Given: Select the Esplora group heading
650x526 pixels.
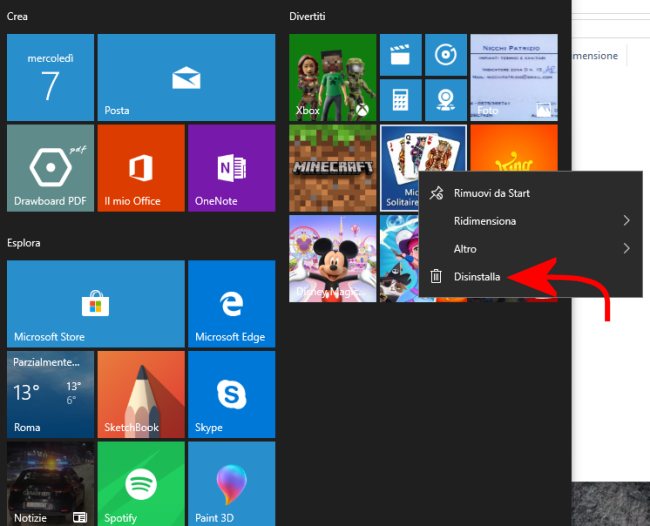Looking at the screenshot, I should pos(24,243).
